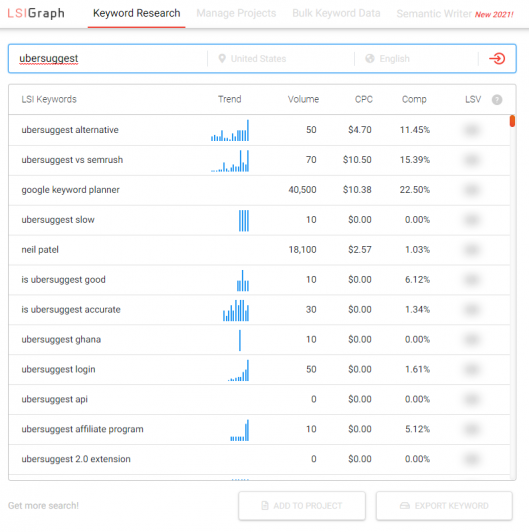Click the LSV column header label
The height and width of the screenshot is (532, 529).
(473, 99)
